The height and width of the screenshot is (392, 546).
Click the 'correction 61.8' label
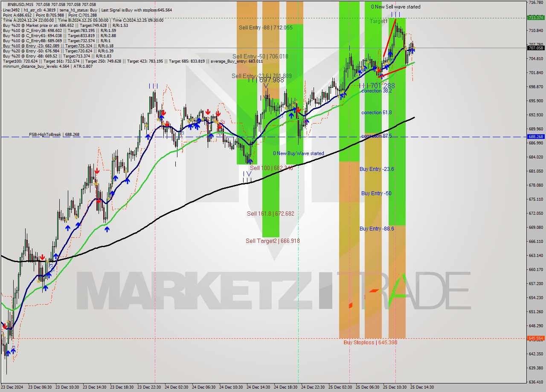click(376, 112)
